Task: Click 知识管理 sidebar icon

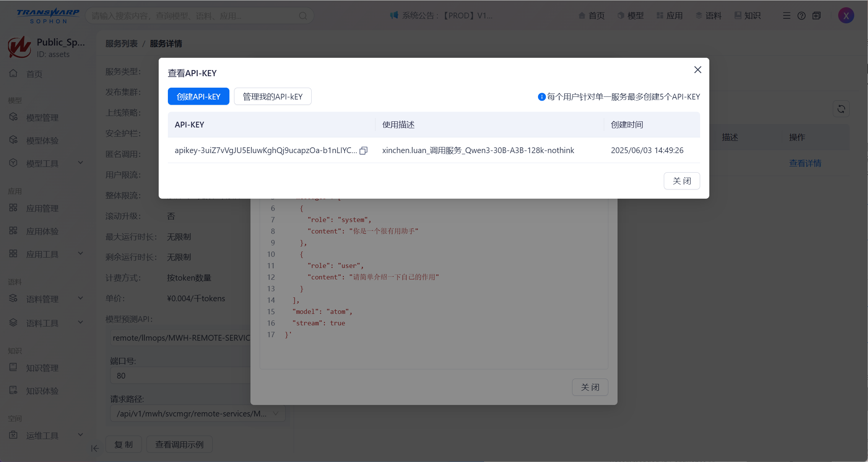Action: coord(13,367)
